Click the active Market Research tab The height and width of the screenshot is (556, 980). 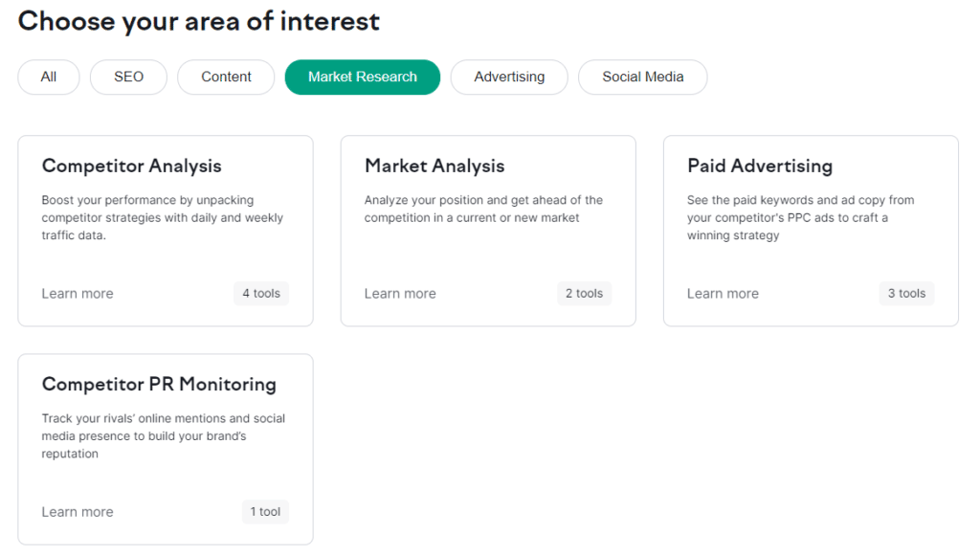(x=362, y=78)
